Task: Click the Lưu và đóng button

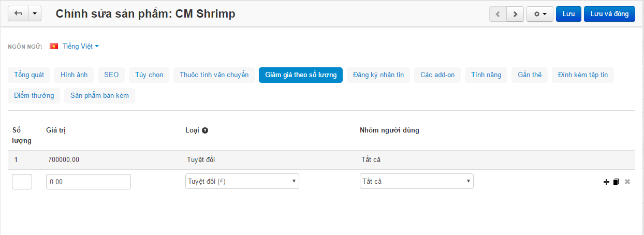Action: coord(609,14)
